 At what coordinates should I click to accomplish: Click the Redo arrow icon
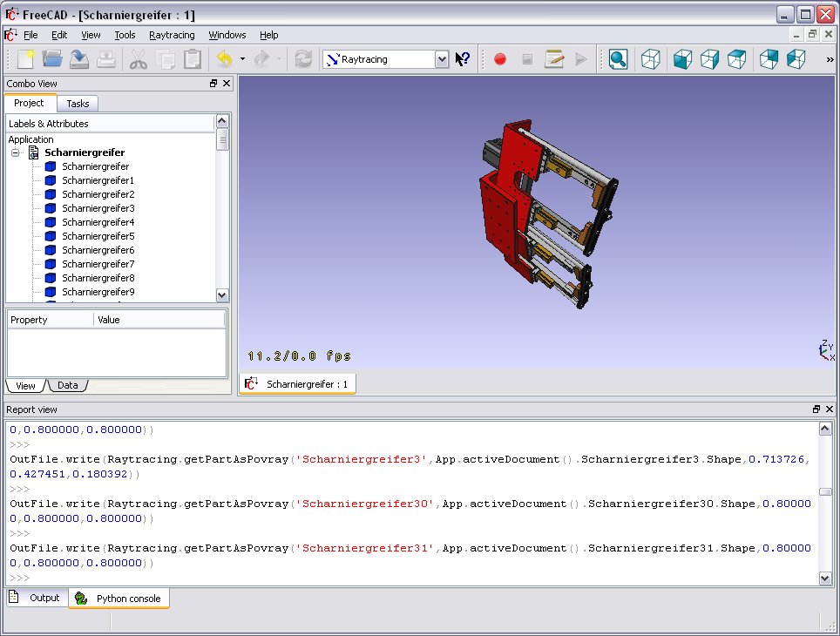(x=262, y=59)
